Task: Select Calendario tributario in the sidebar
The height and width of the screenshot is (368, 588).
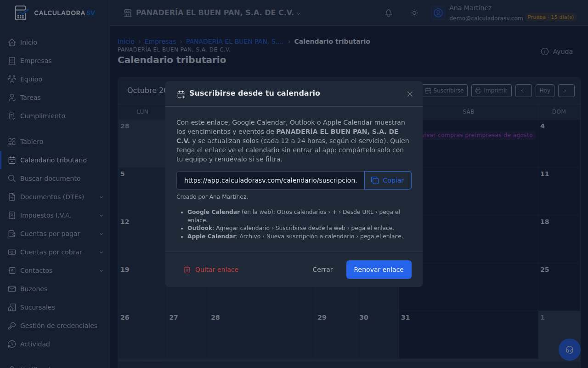Action: [x=55, y=160]
